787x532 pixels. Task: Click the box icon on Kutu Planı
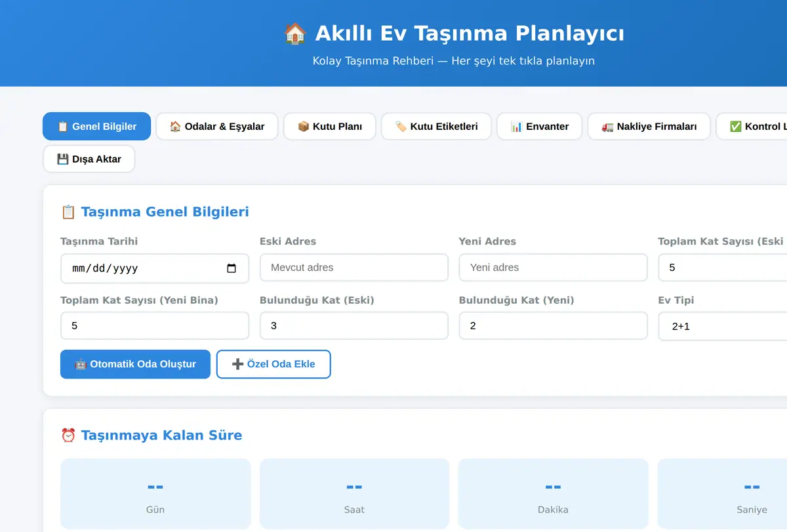pyautogui.click(x=303, y=127)
